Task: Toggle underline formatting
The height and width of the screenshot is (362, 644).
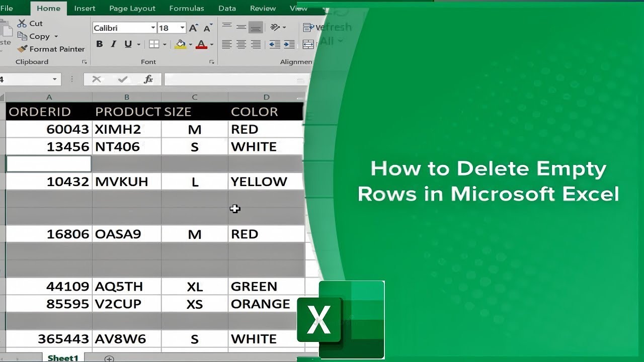Action: point(127,44)
